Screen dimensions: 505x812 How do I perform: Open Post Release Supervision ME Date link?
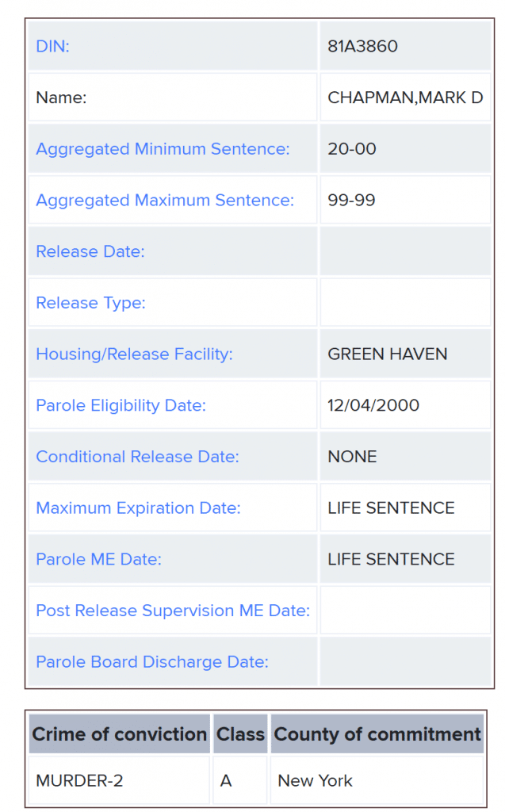coord(173,611)
